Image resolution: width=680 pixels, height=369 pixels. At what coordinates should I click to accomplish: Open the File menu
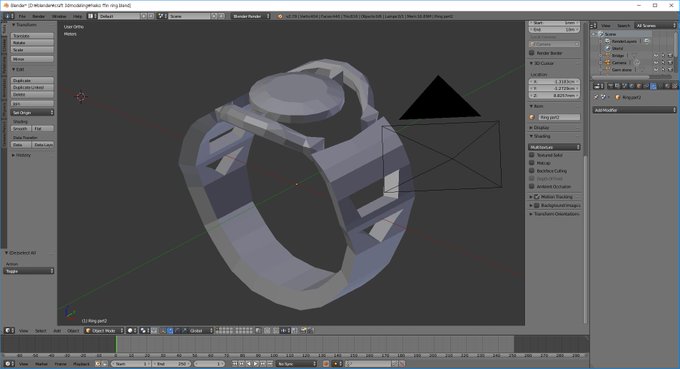tap(22, 16)
